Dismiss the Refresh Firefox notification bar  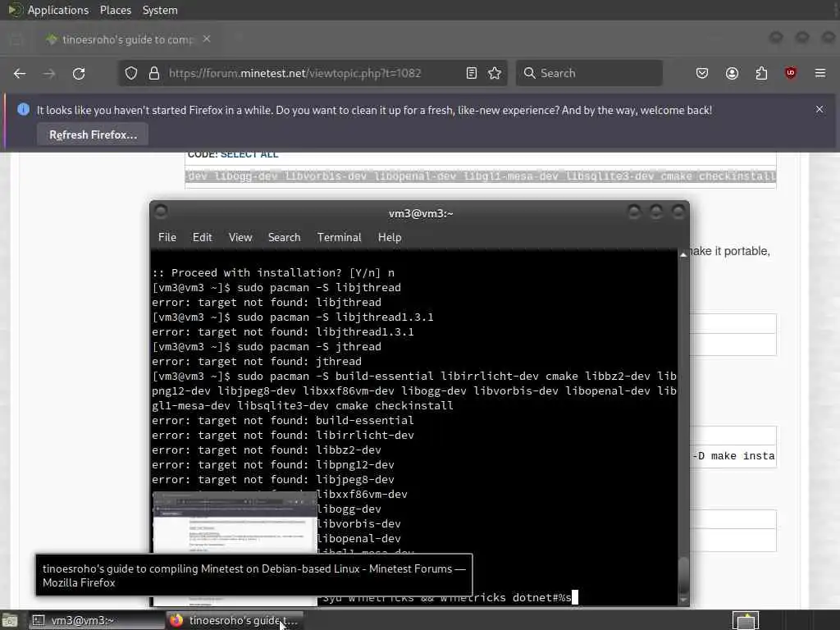(x=819, y=109)
